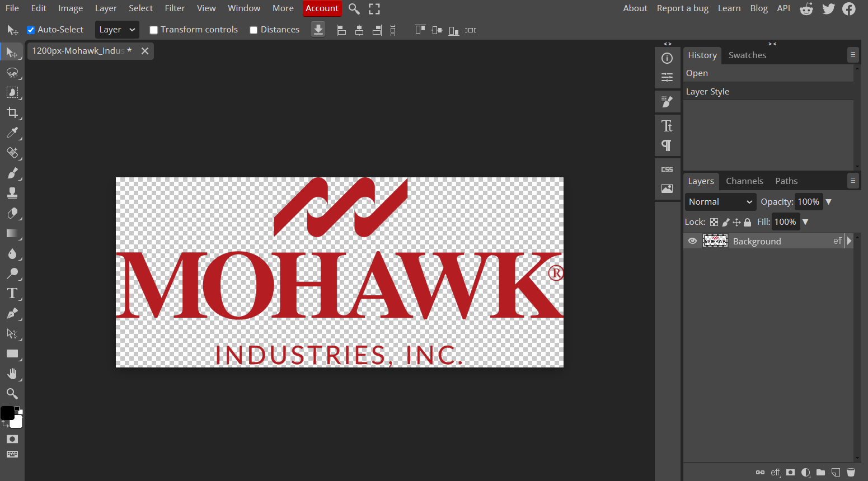Select the Gradient tool
This screenshot has height=481, width=868.
tap(12, 234)
